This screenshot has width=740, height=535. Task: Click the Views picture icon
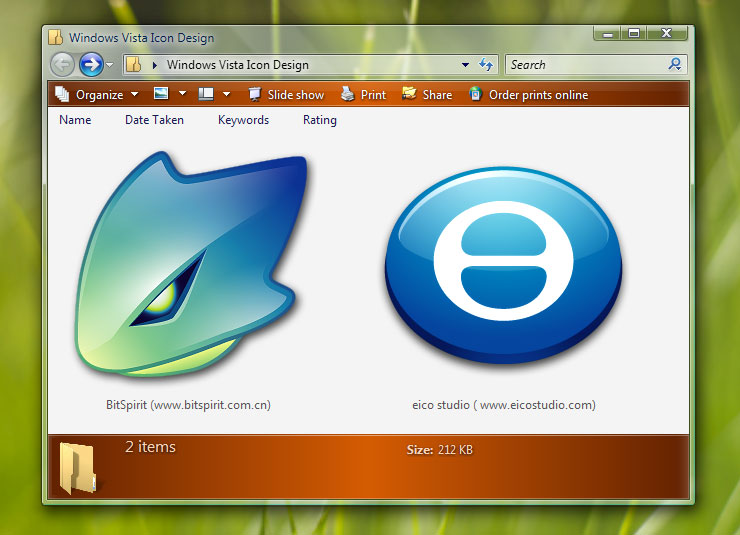pyautogui.click(x=161, y=93)
